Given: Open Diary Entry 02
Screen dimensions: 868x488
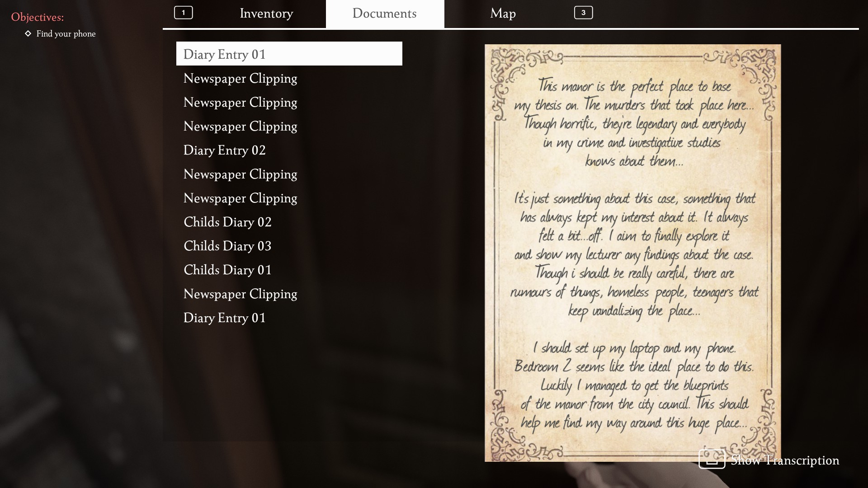Looking at the screenshot, I should 224,150.
